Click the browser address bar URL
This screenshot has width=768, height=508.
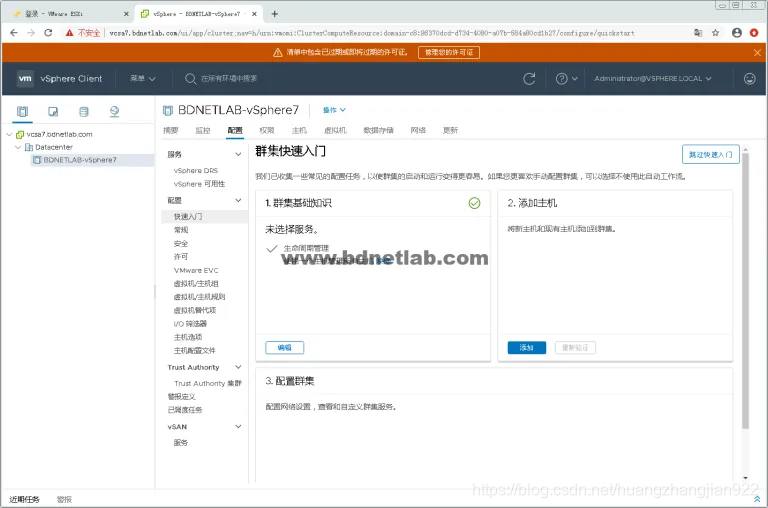(371, 33)
